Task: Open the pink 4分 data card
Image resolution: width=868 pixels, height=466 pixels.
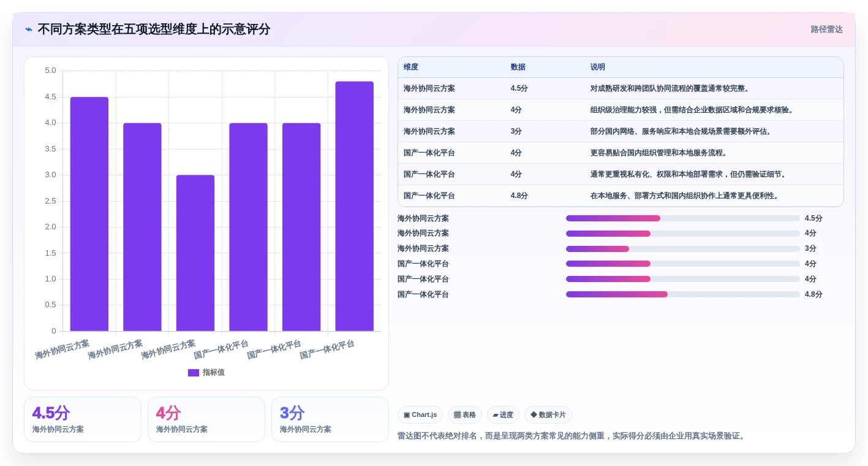Action: 206,419
